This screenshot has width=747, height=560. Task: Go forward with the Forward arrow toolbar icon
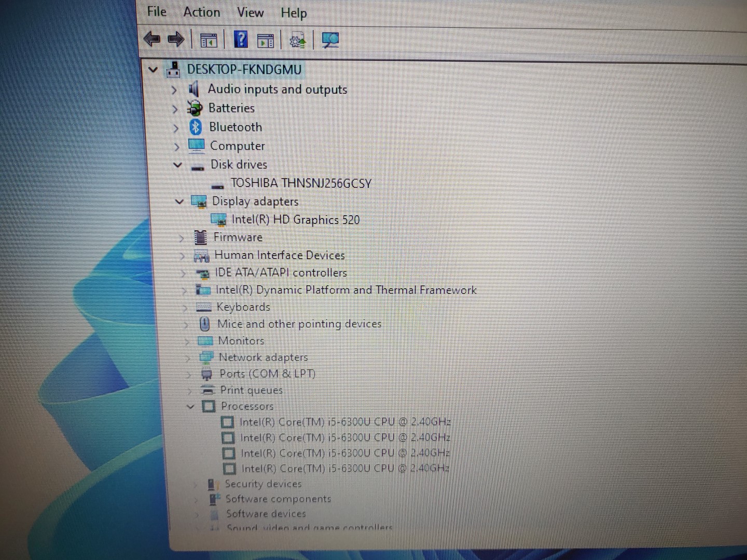coord(176,39)
